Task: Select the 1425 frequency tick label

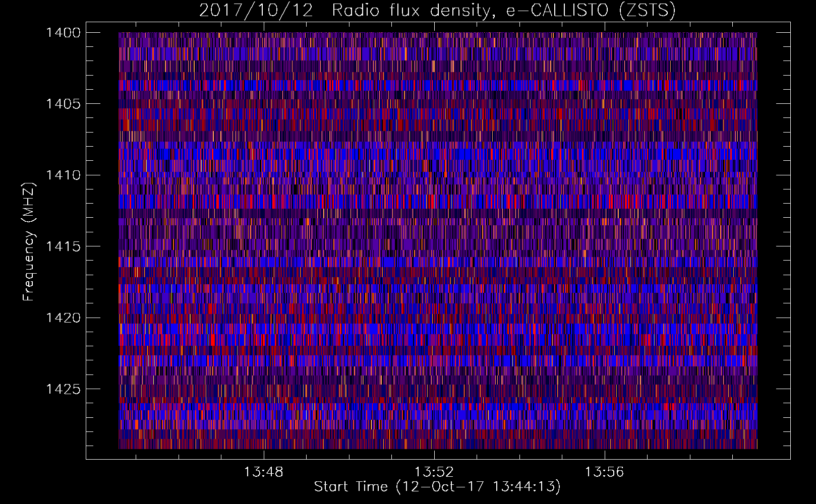Action: tap(63, 389)
